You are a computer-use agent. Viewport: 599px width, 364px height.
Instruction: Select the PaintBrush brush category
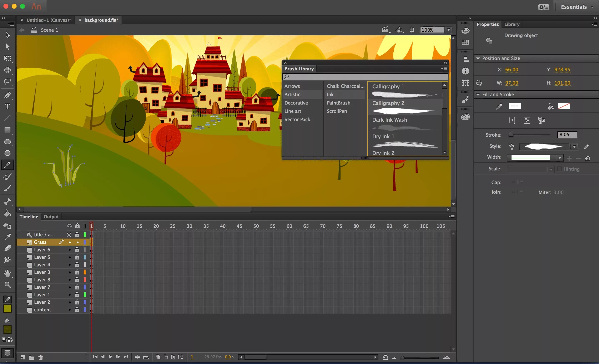338,103
